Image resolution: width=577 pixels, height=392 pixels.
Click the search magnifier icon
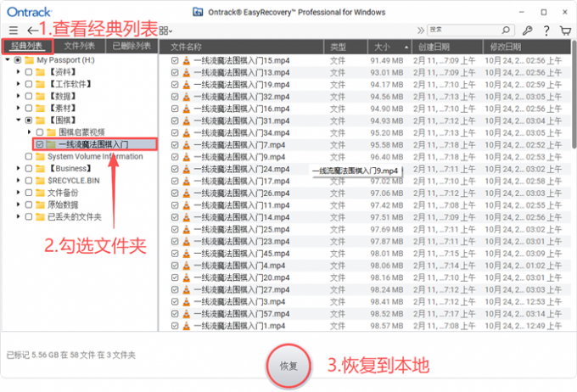506,30
